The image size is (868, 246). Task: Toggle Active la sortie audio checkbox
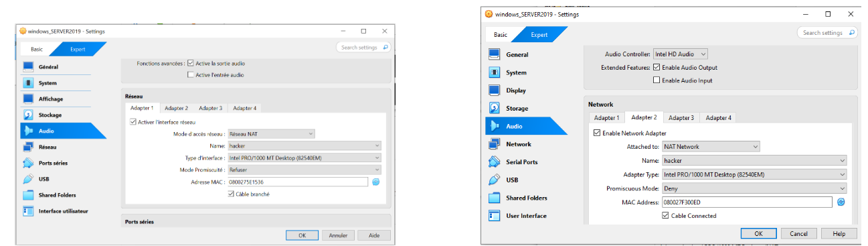191,63
